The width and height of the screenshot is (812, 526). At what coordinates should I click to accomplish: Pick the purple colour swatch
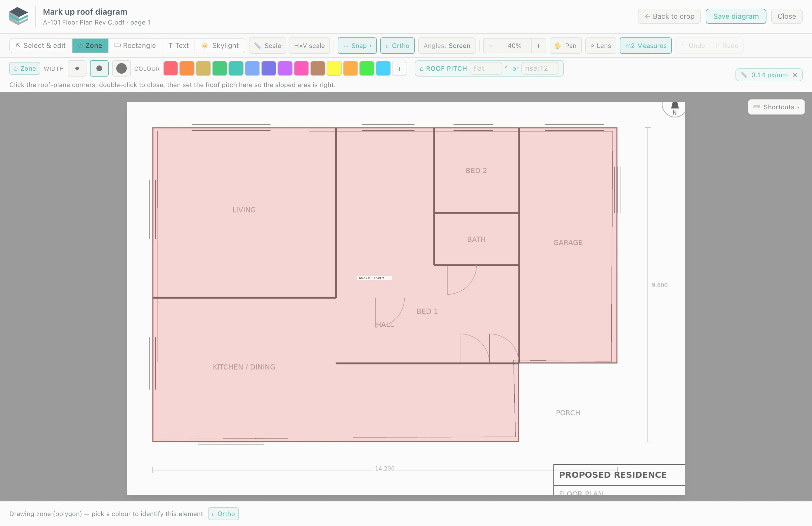pos(285,68)
